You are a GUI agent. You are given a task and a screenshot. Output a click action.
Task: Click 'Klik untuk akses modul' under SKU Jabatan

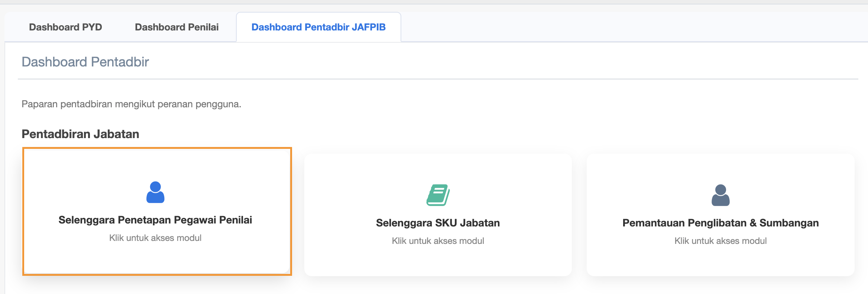point(438,241)
